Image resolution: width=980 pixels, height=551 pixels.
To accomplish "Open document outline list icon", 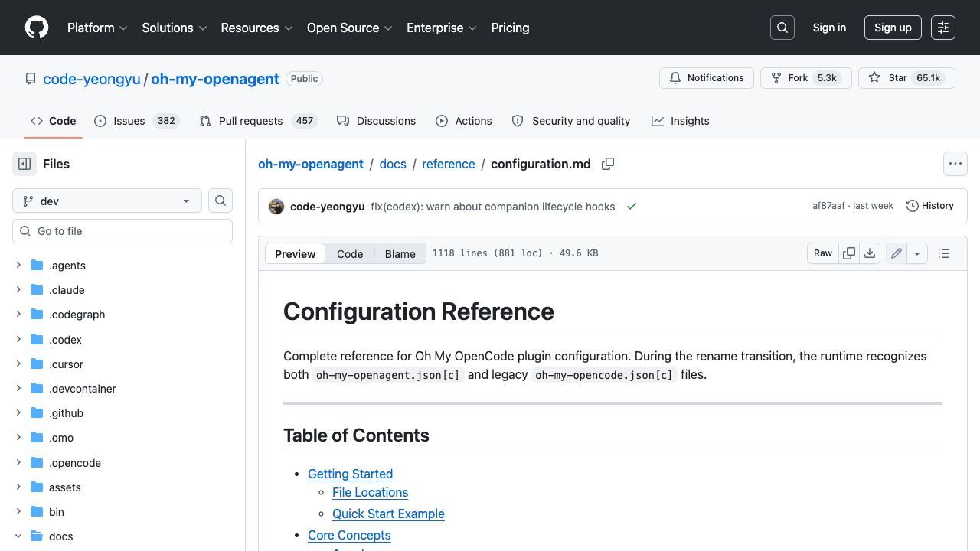I will pyautogui.click(x=944, y=253).
